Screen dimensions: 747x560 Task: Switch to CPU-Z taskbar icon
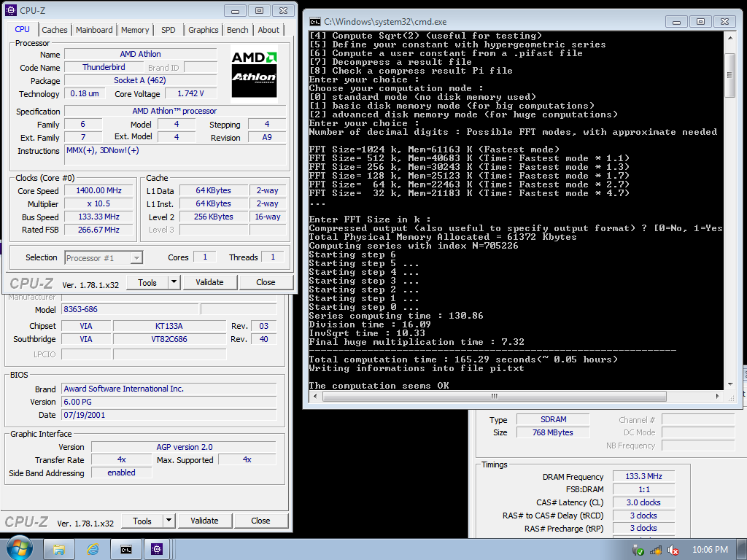(157, 550)
